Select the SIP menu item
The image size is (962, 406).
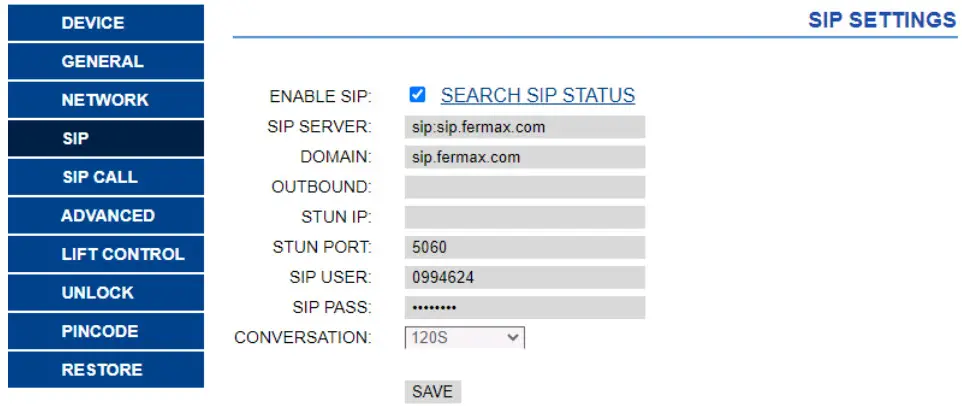105,138
